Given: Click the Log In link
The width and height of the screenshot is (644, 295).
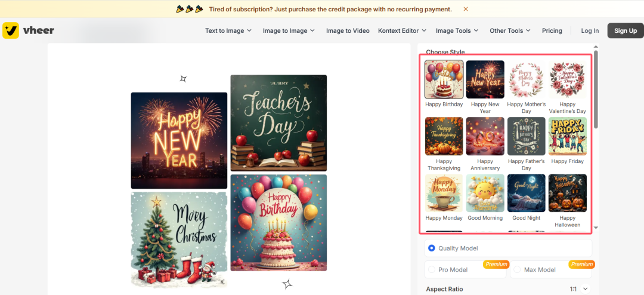Looking at the screenshot, I should click(x=590, y=30).
